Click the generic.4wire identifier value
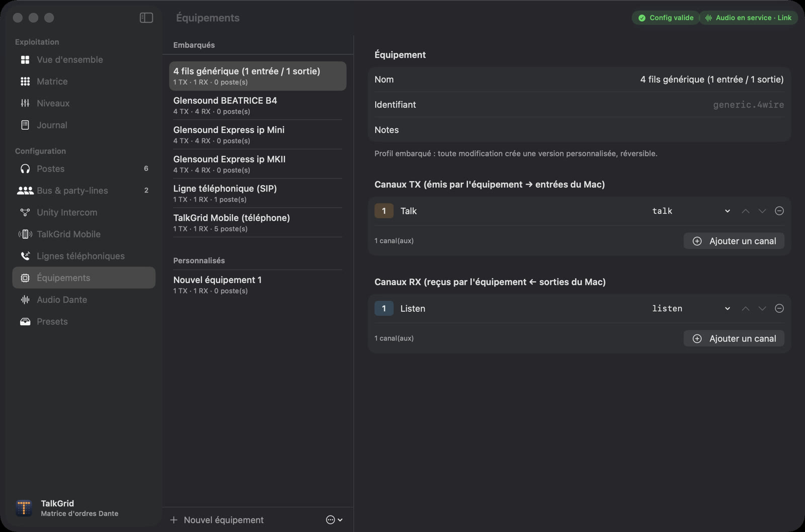Image resolution: width=805 pixels, height=532 pixels. [x=748, y=105]
